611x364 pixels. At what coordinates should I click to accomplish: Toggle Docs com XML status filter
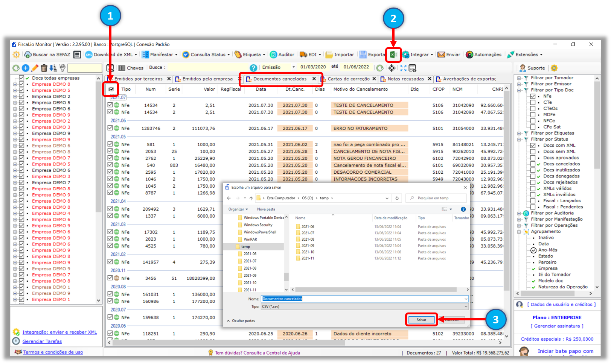pos(533,146)
